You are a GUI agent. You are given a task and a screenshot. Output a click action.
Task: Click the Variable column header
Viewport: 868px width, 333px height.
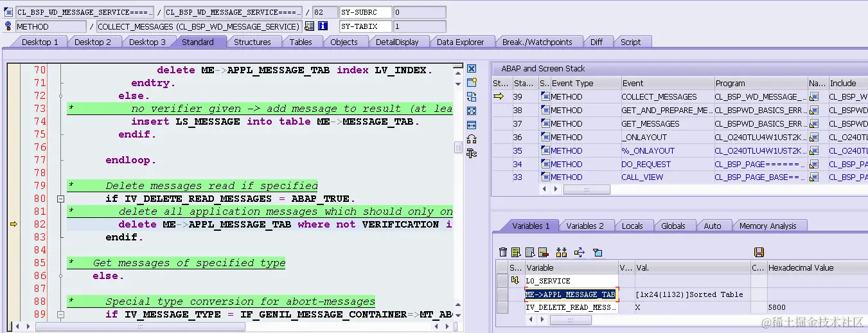(x=571, y=267)
